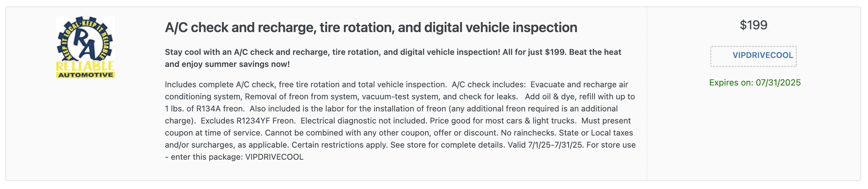Click the 'Excludes R1234YF Freon' sentence

[x=248, y=121]
